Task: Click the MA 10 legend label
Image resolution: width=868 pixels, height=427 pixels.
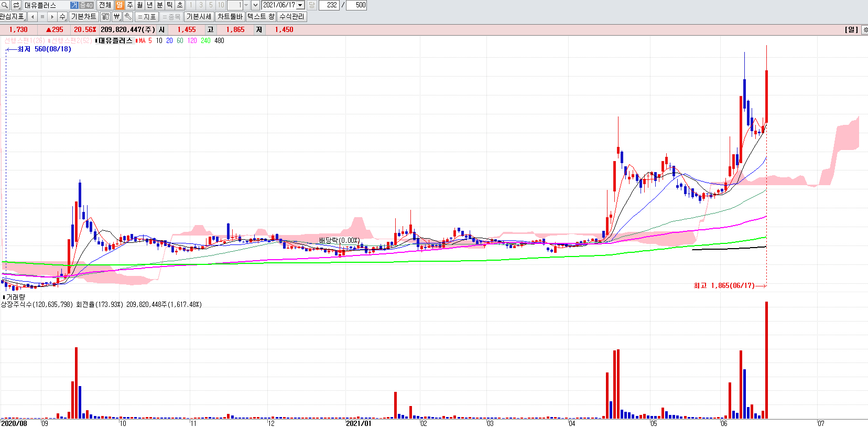Action: click(159, 40)
